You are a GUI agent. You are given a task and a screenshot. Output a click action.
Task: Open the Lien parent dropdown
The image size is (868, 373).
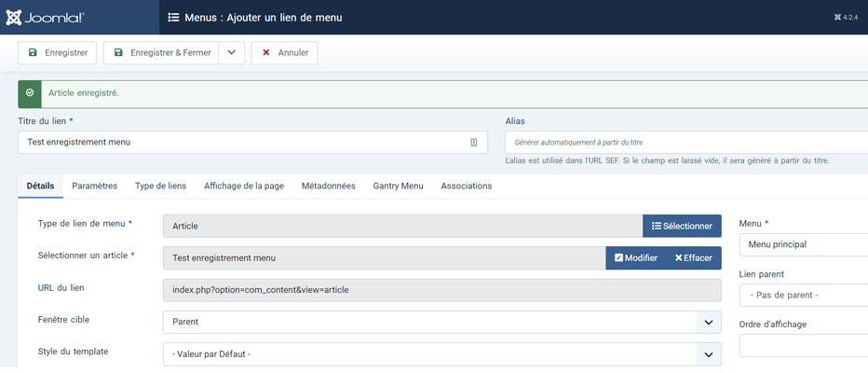pyautogui.click(x=804, y=296)
